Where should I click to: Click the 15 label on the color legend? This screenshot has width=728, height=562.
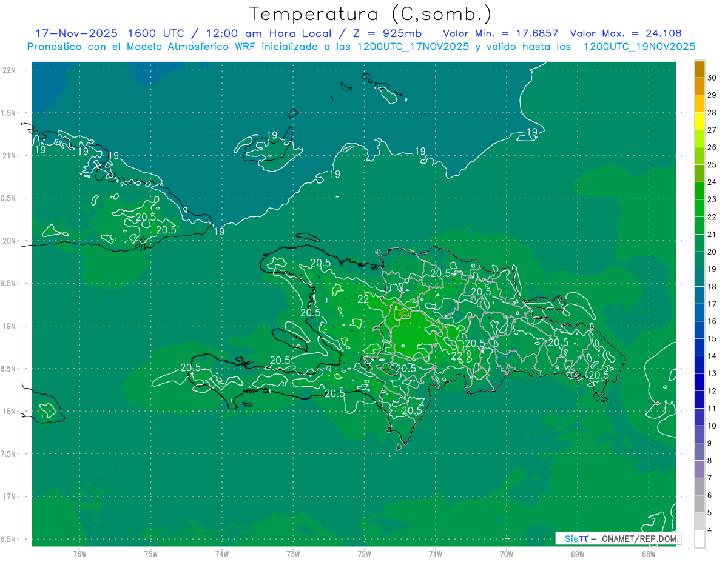(712, 338)
